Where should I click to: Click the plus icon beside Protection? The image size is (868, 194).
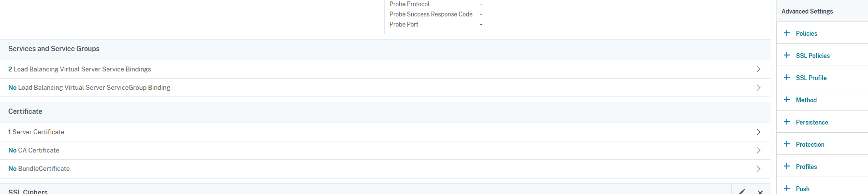787,144
